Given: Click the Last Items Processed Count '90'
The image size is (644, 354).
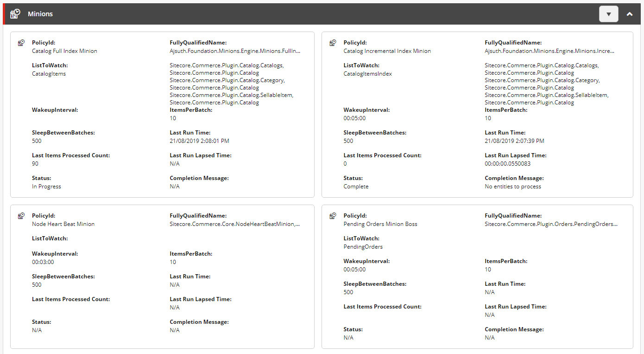Looking at the screenshot, I should pyautogui.click(x=35, y=164).
